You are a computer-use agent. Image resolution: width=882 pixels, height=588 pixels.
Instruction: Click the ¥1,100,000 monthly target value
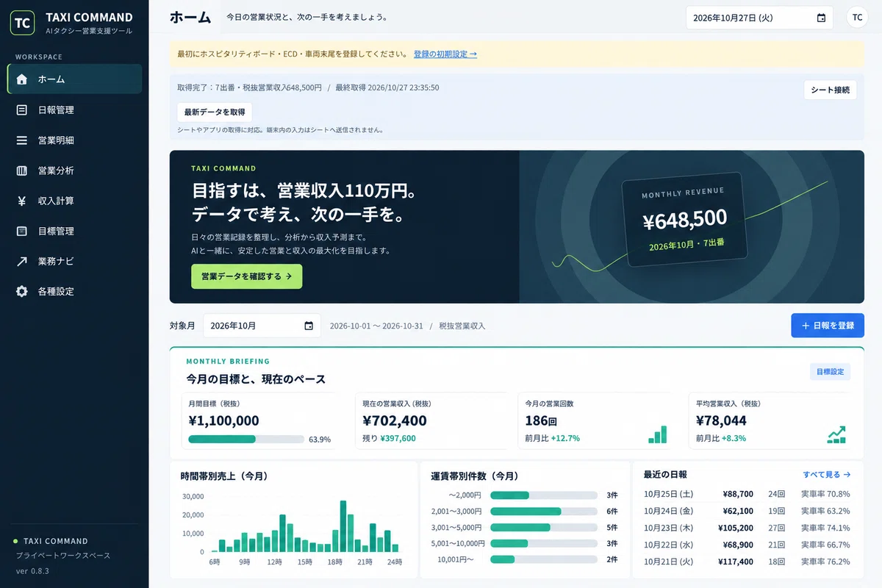pyautogui.click(x=224, y=420)
